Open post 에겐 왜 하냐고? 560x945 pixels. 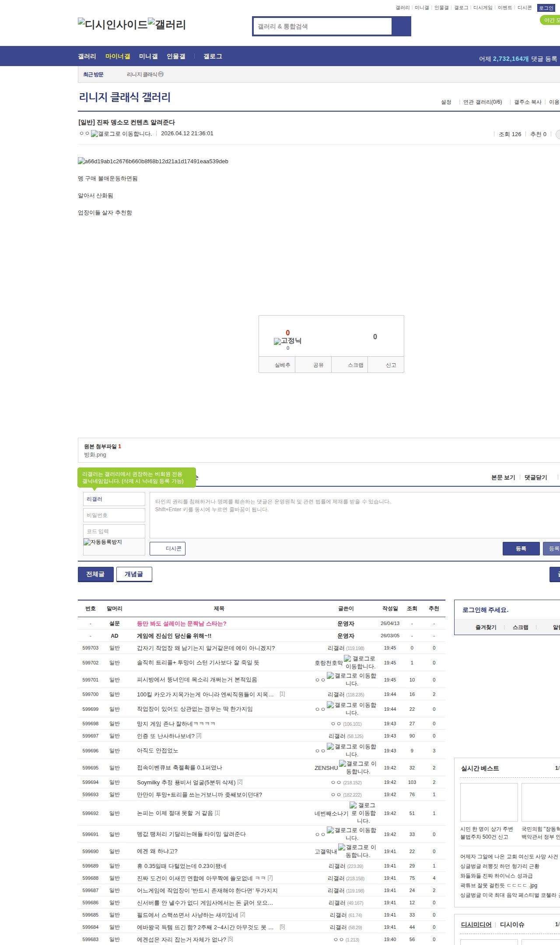click(x=157, y=851)
